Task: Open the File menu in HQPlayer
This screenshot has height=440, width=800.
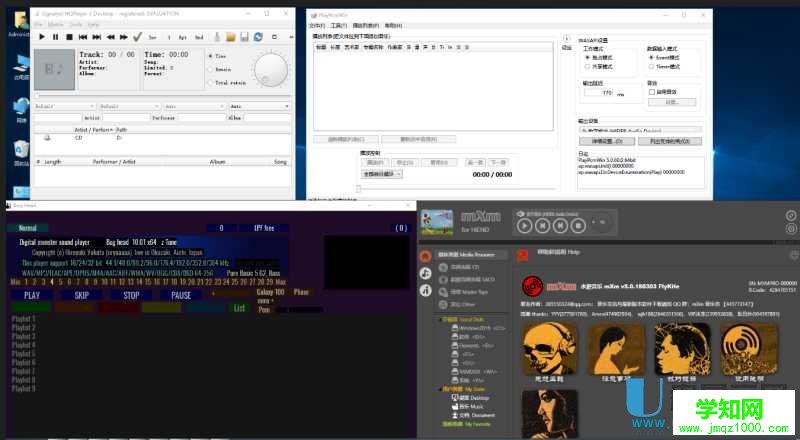Action: tap(38, 25)
